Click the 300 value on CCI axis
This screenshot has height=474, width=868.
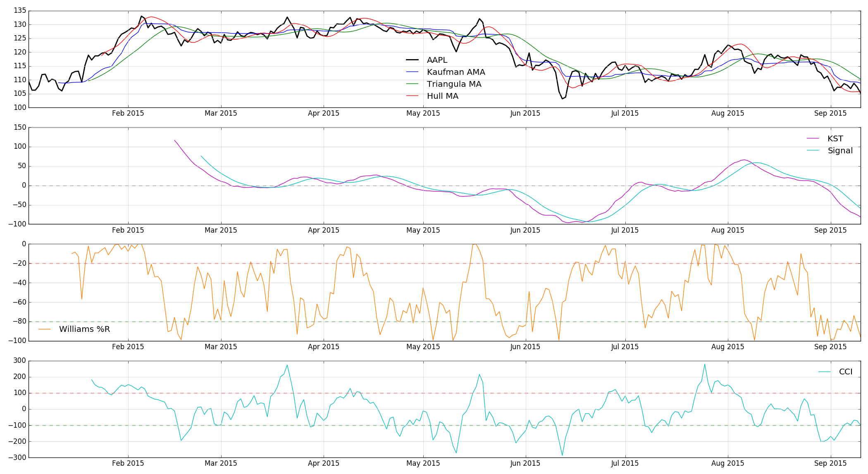click(20, 361)
